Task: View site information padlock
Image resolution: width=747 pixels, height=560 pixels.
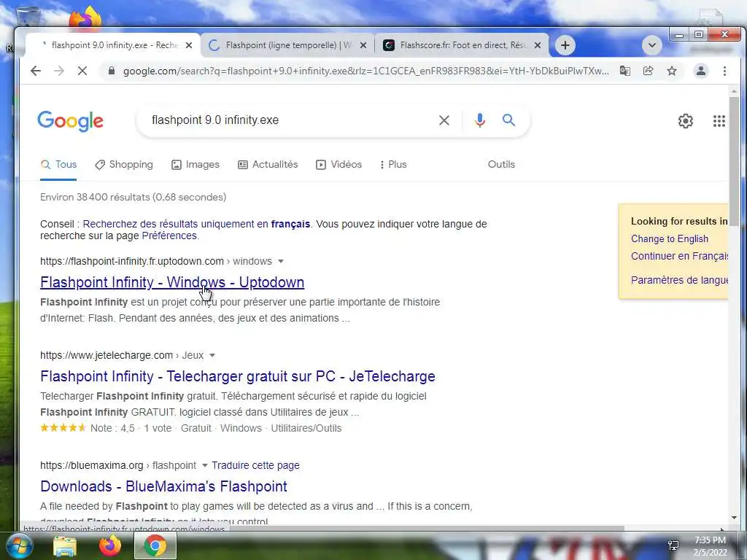Action: click(112, 71)
